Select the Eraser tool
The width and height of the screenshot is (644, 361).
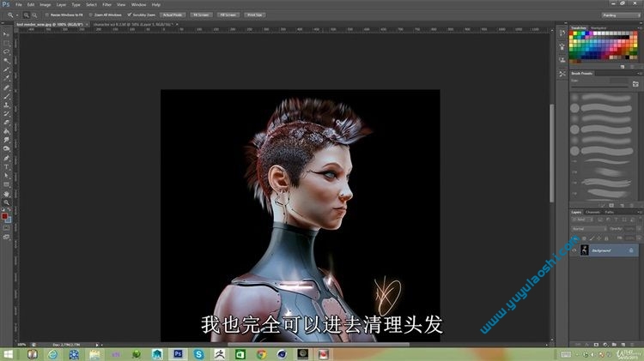coord(6,123)
